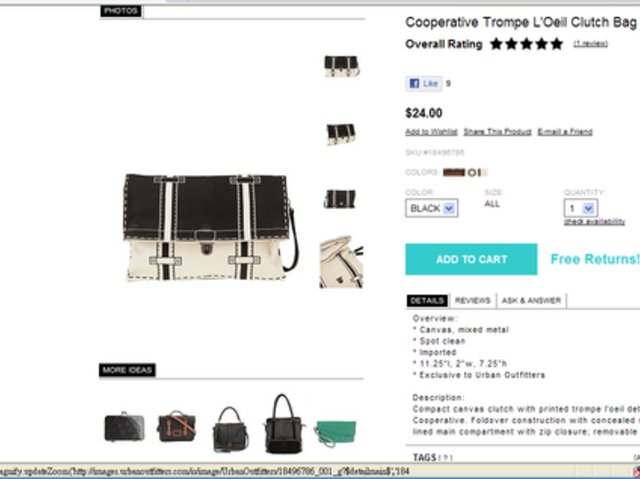Viewport: 640px width, 479px height.
Task: Click the five-star overall rating
Action: tap(526, 44)
